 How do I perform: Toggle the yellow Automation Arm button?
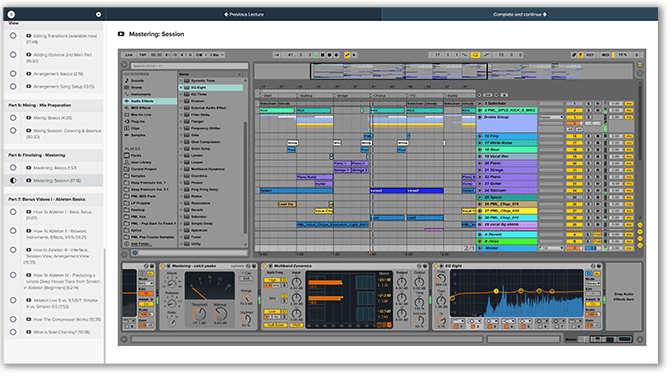coord(347,55)
